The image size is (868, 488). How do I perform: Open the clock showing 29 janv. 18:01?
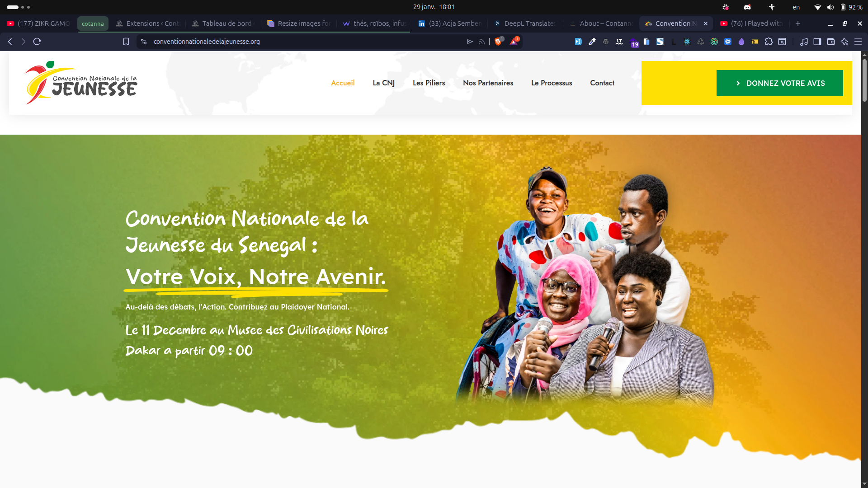[434, 7]
